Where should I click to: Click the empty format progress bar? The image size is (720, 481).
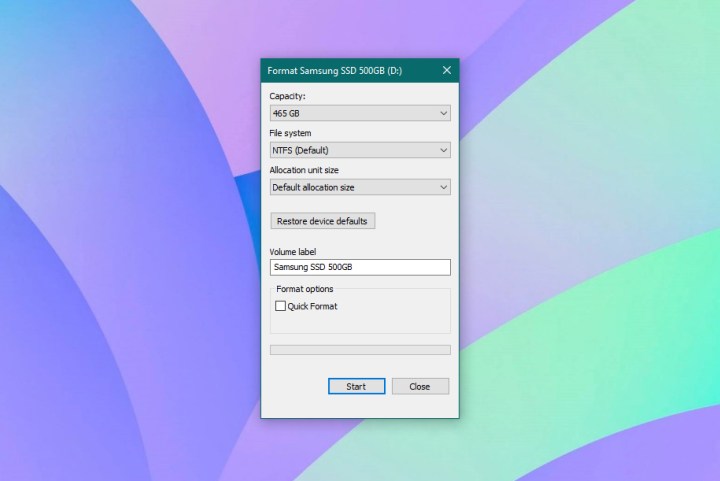coord(360,350)
